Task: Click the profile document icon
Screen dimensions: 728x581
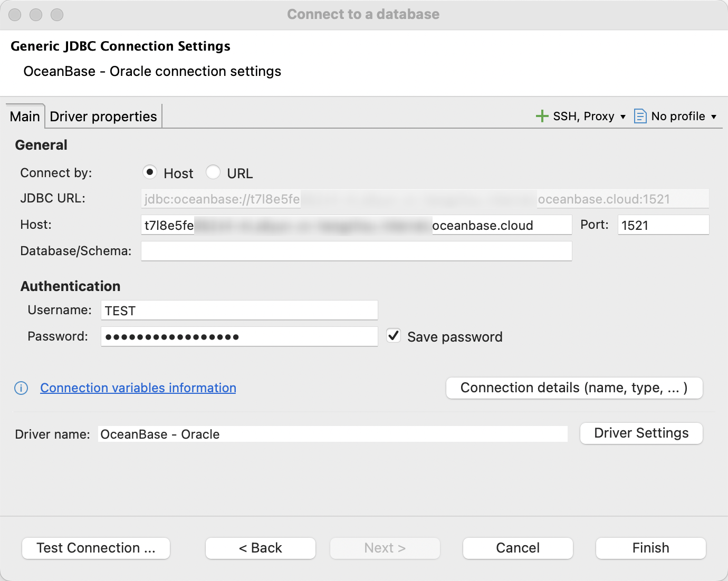Action: 640,116
